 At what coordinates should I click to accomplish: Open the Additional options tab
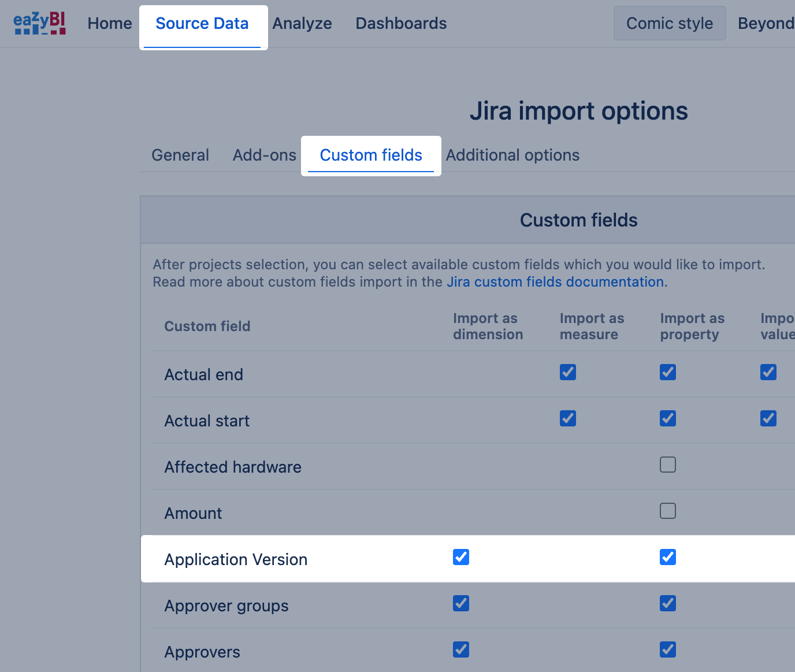(x=512, y=155)
